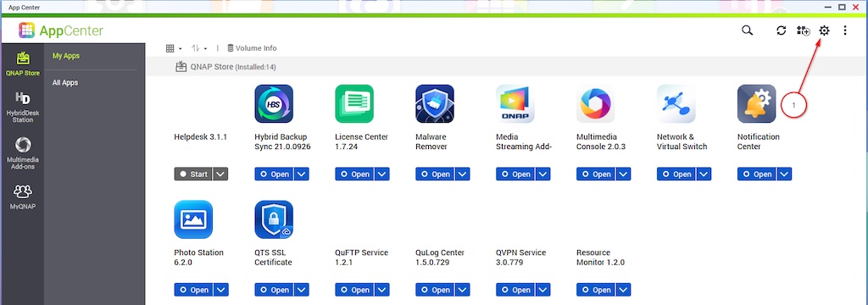Expand QTS SSL Certificate options arrow

[301, 290]
